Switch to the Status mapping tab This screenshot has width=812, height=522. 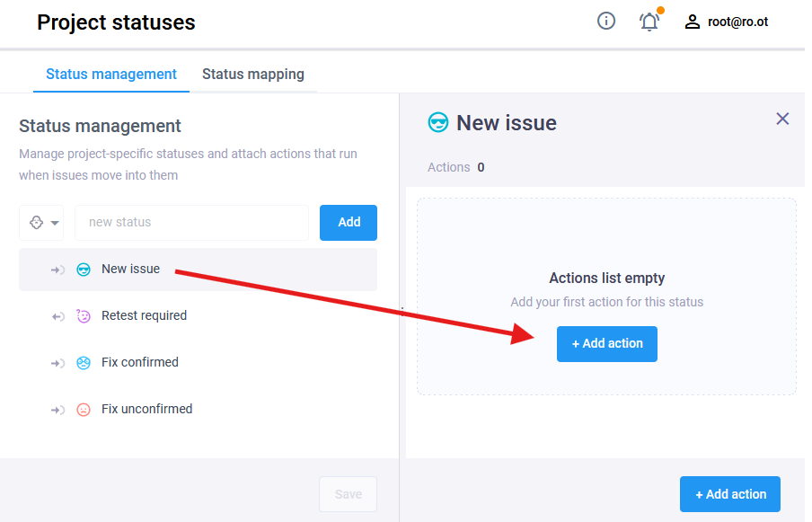[x=253, y=74]
